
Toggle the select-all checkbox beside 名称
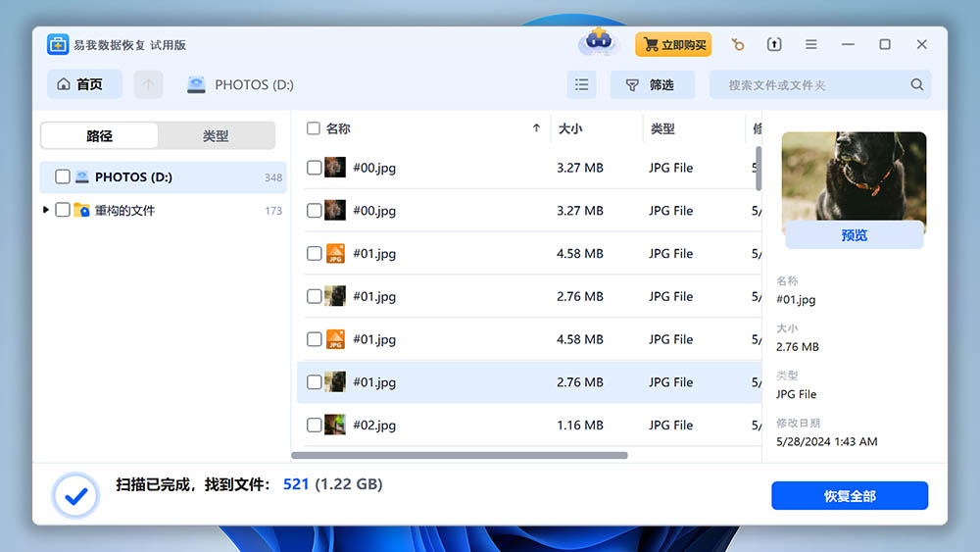coord(314,128)
